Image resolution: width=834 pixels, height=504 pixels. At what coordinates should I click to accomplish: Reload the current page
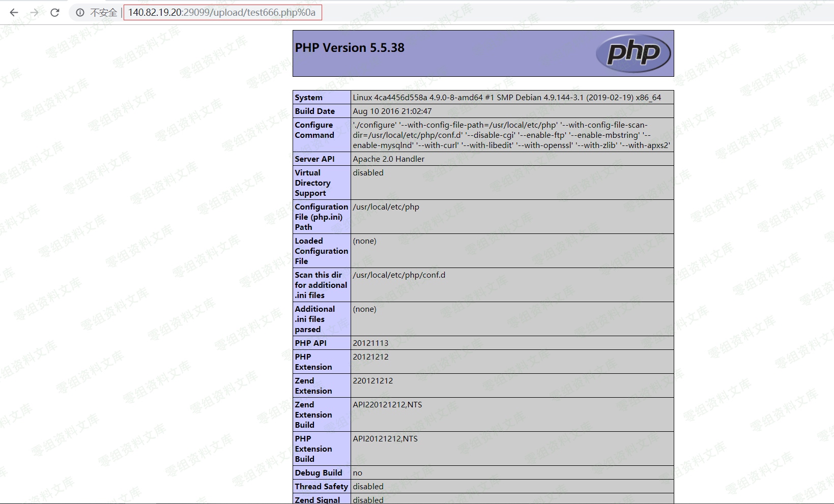(55, 13)
